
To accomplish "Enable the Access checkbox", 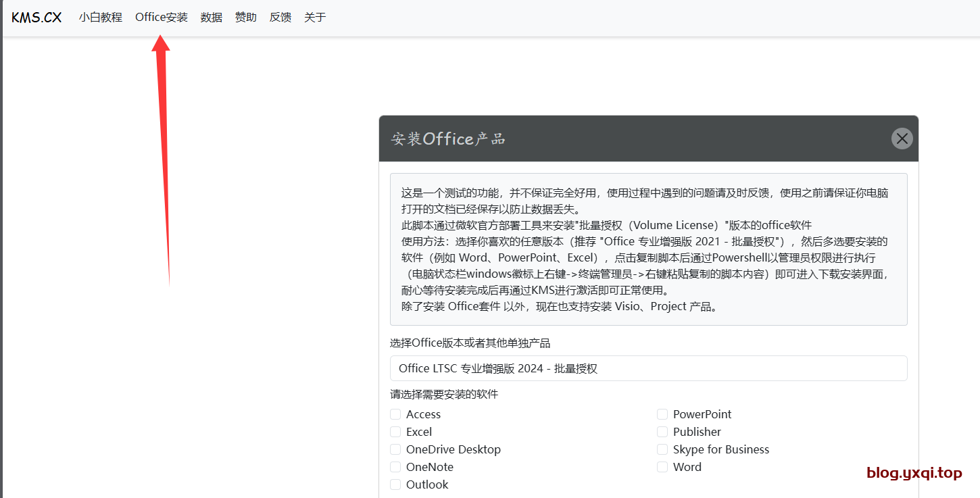I will pos(395,414).
